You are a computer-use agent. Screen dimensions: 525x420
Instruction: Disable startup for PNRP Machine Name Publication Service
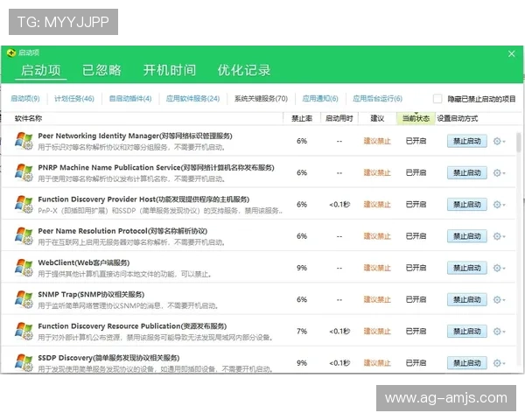coord(466,173)
